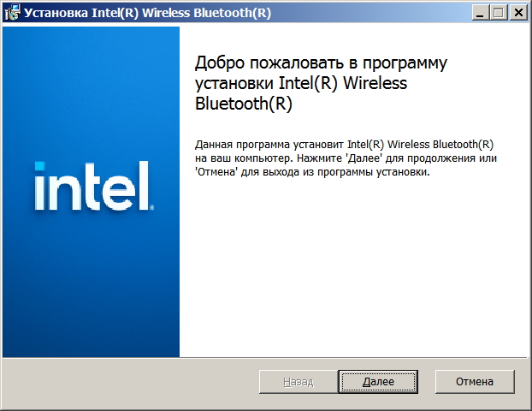Click the greyed-out Назад button
The height and width of the screenshot is (411, 532).
pos(298,381)
